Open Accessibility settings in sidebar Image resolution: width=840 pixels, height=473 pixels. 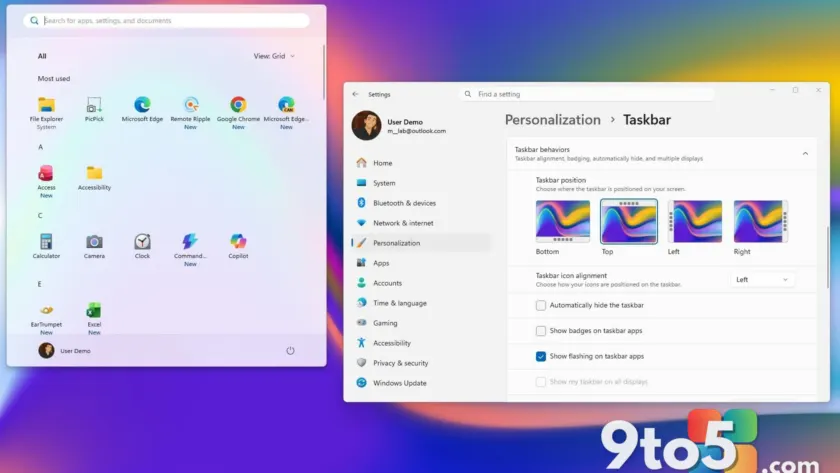click(421, 343)
